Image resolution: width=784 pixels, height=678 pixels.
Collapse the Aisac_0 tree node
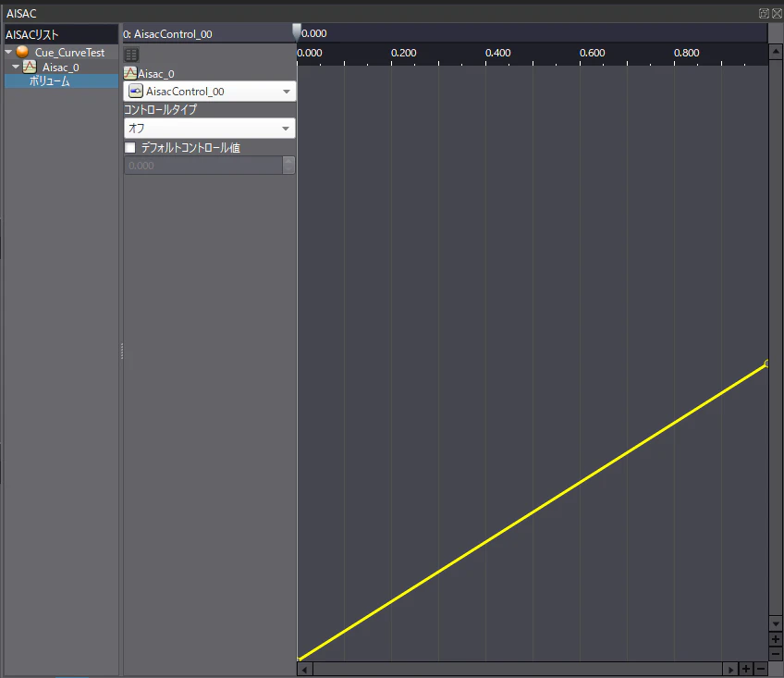pos(16,67)
